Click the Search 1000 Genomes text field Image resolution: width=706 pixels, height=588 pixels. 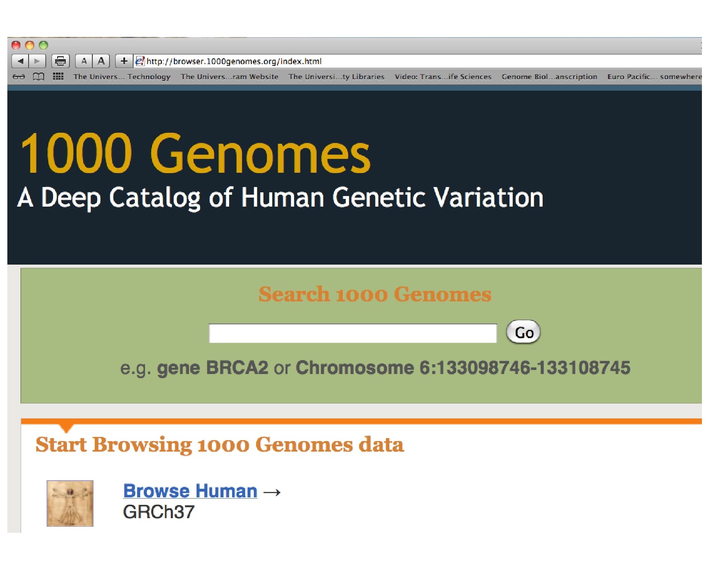pos(353,333)
